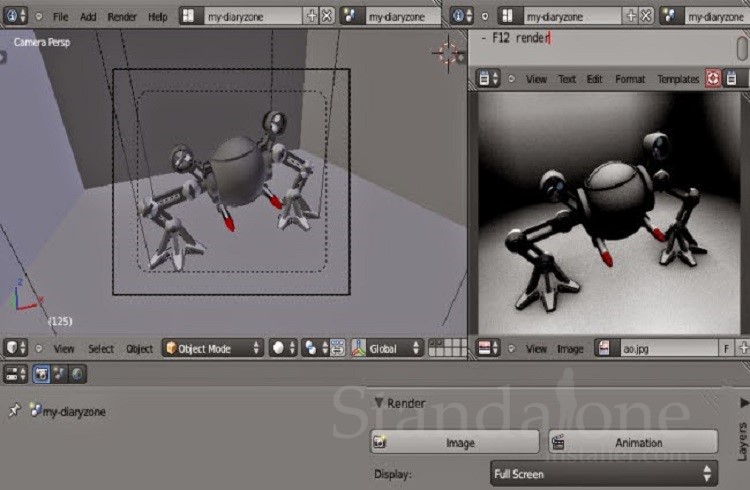Click the text editor vertical scrollbar

pos(742,47)
